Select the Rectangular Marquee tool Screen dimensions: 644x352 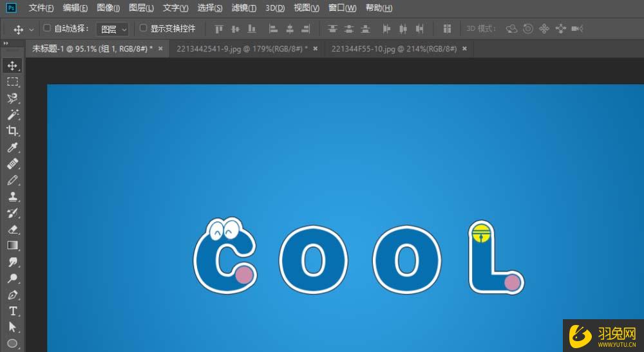tap(12, 82)
